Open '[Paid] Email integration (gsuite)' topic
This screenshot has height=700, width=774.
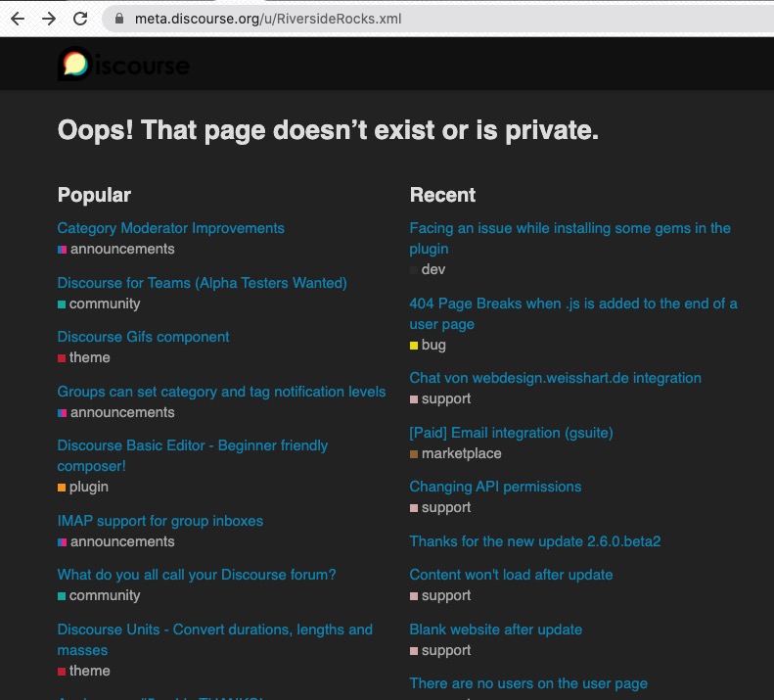pos(512,434)
